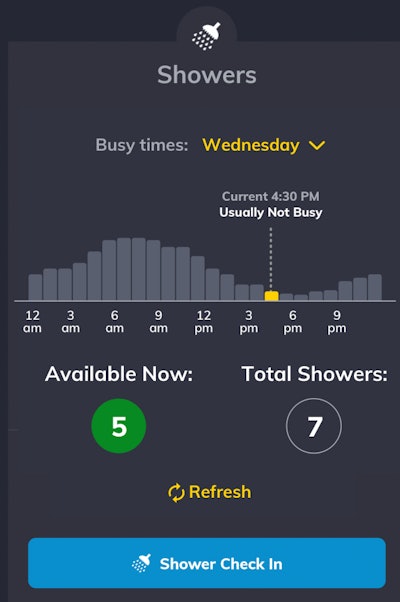This screenshot has height=602, width=400.
Task: Click the shower icon inside Shower Check In button
Action: coord(141,564)
